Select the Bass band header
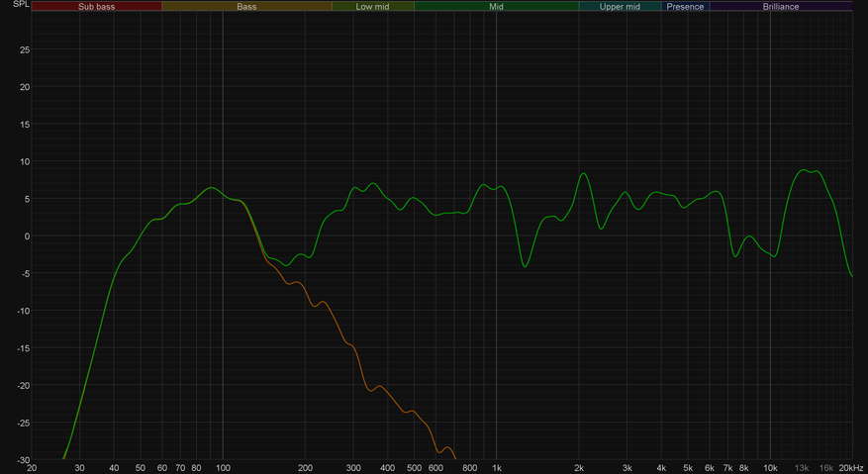This screenshot has width=868, height=474. click(246, 6)
